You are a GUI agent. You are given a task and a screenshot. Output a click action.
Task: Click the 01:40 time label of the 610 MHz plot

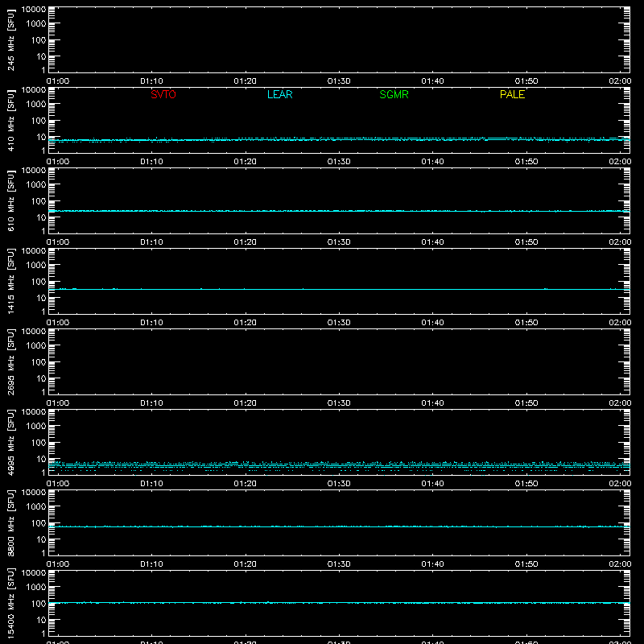pyautogui.click(x=432, y=242)
